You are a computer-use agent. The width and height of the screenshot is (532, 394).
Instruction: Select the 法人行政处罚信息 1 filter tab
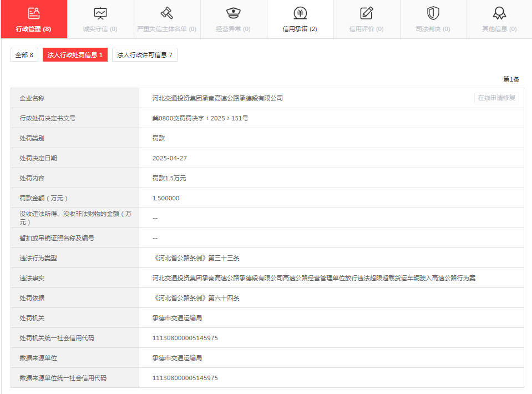tap(75, 55)
